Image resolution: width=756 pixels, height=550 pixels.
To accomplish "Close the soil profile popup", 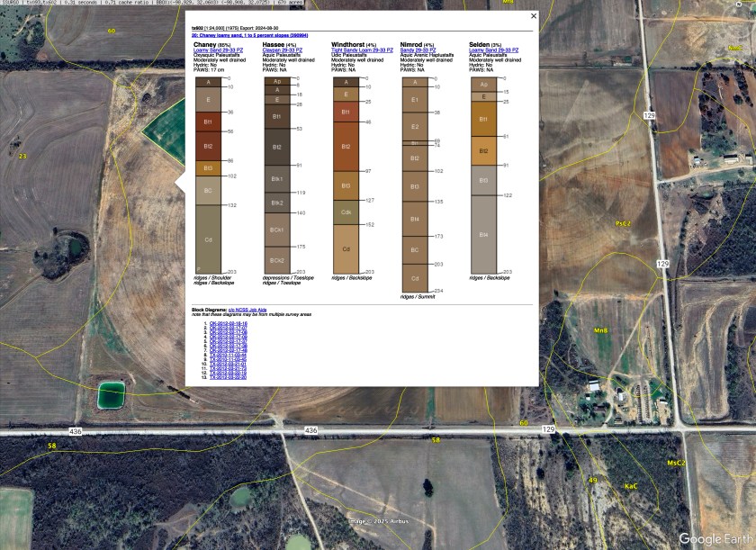I will pos(533,15).
